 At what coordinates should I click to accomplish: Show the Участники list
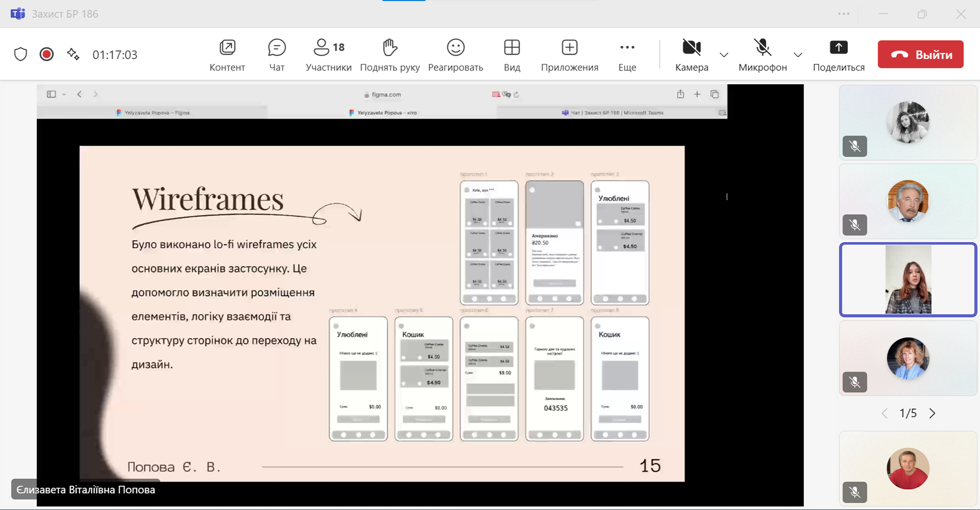point(328,55)
